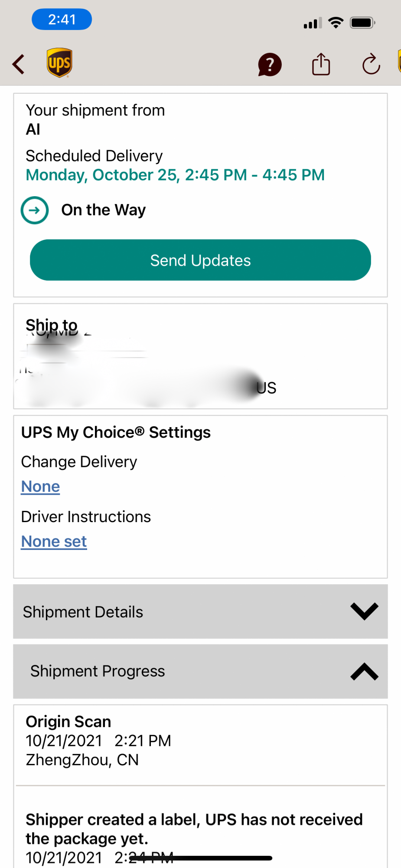
Task: Tap the On the Way arrow circle icon
Action: (35, 210)
